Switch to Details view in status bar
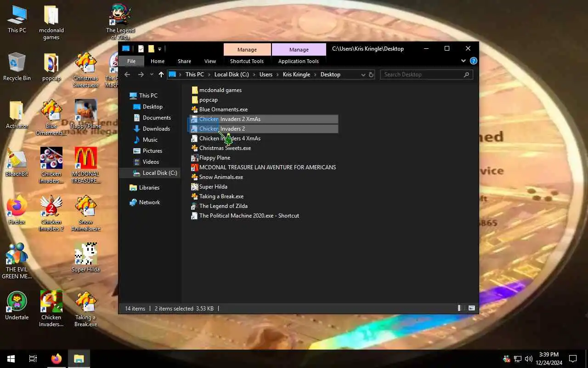The height and width of the screenshot is (368, 588). tap(461, 308)
